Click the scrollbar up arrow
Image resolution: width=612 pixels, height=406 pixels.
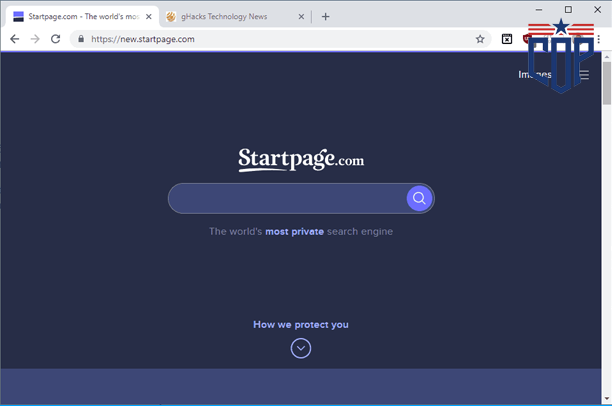tap(607, 57)
